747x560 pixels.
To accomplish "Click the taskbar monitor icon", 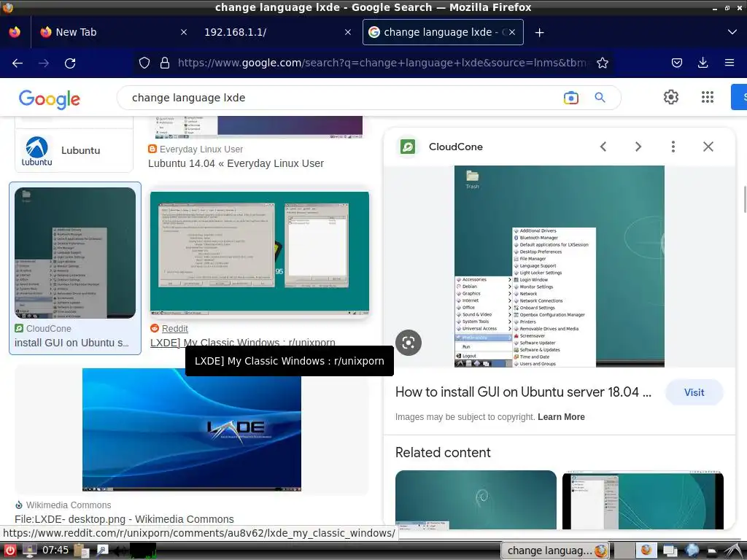I will [x=29, y=551].
